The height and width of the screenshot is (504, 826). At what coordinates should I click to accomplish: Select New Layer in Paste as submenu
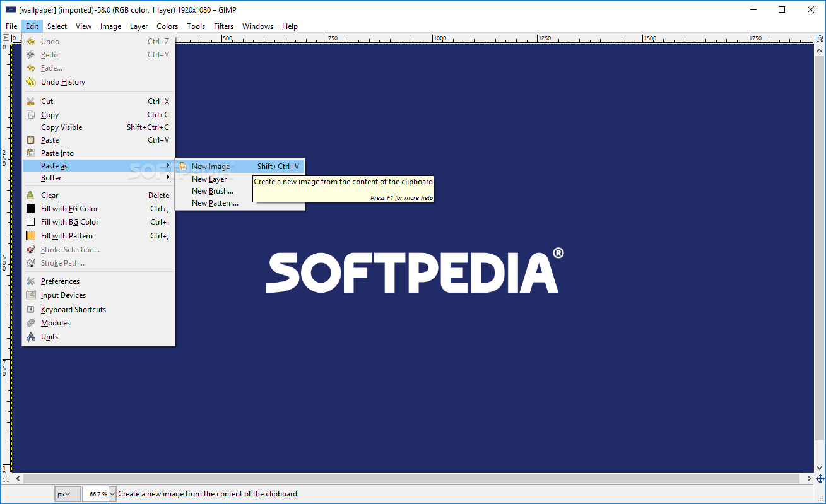click(240, 179)
